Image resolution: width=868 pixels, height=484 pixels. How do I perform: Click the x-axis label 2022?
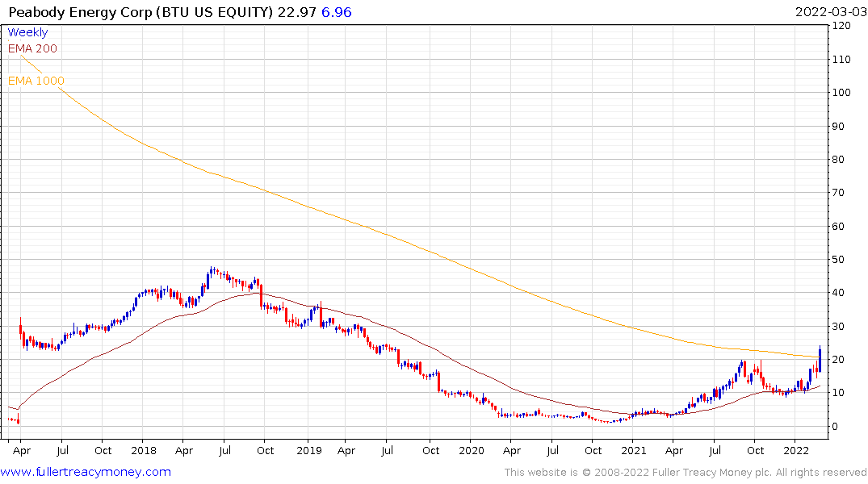click(x=796, y=451)
